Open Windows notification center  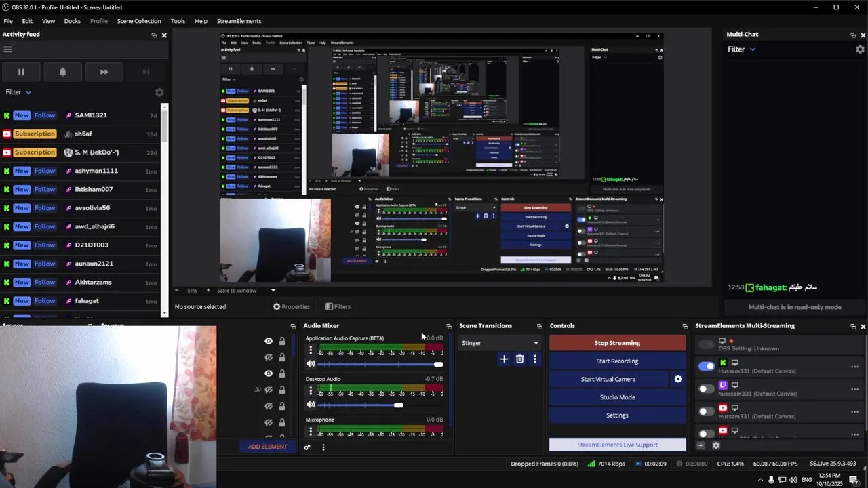[854, 480]
